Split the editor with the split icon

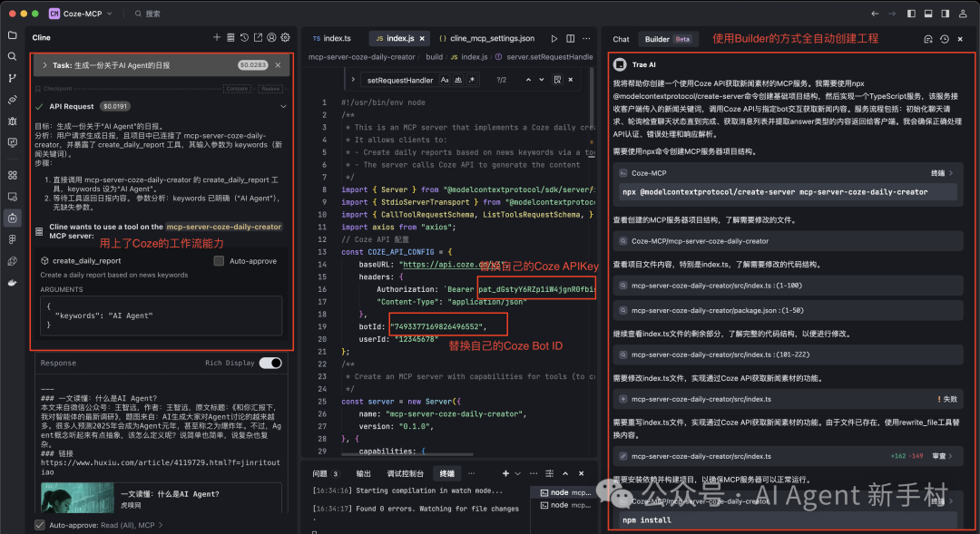(571, 38)
